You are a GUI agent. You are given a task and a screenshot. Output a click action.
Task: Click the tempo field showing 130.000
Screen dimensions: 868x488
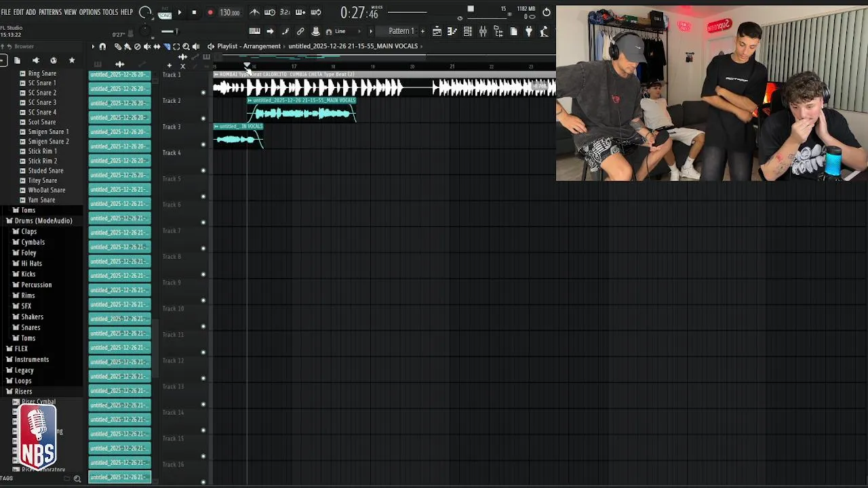[x=229, y=12]
